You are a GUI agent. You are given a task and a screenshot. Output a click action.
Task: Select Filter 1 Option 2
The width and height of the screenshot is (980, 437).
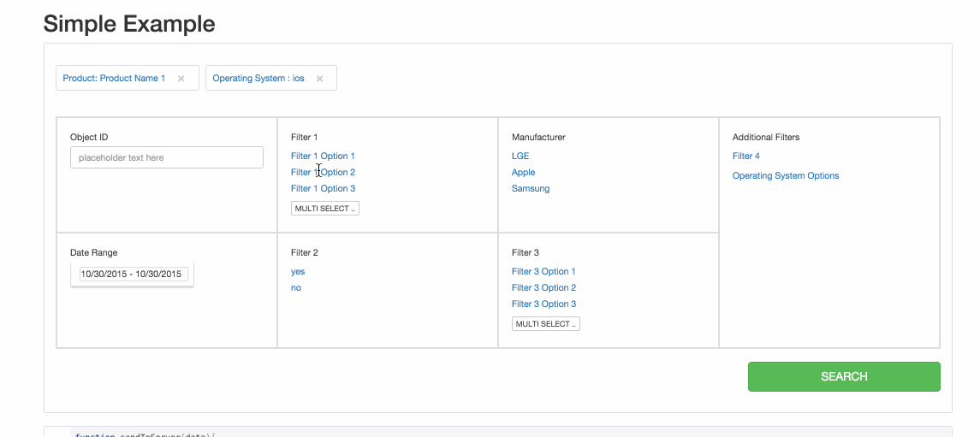(323, 172)
